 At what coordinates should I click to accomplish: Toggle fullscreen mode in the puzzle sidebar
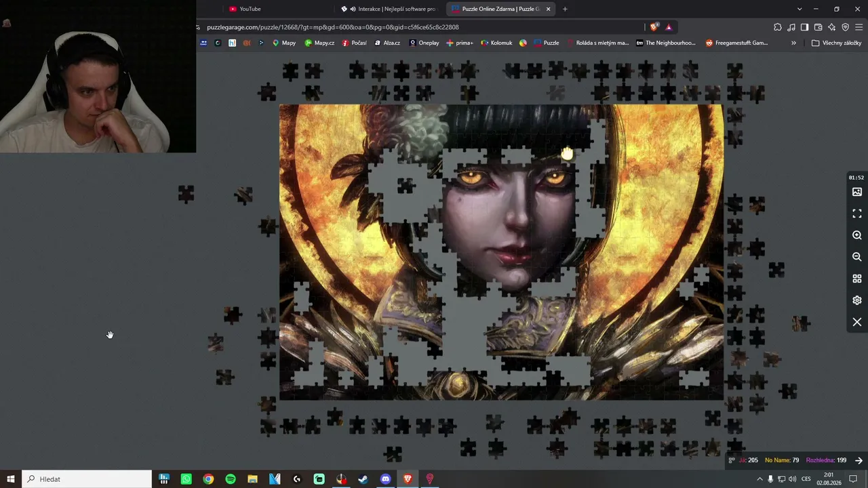pyautogui.click(x=857, y=213)
